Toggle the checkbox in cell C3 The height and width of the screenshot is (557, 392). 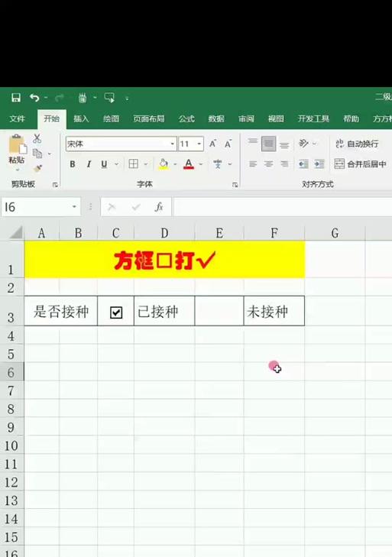pos(116,313)
